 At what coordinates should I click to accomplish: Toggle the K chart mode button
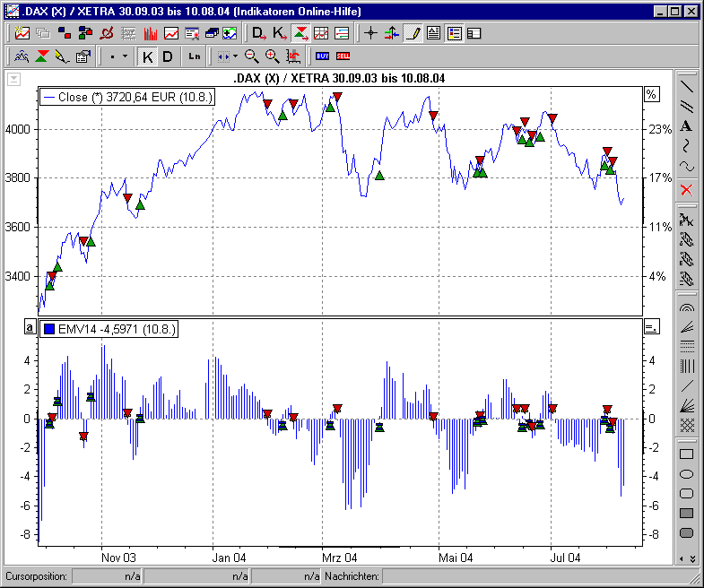point(148,56)
